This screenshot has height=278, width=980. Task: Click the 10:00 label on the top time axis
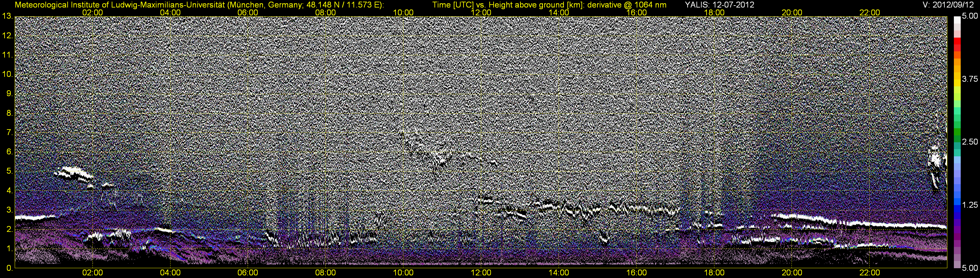point(403,12)
